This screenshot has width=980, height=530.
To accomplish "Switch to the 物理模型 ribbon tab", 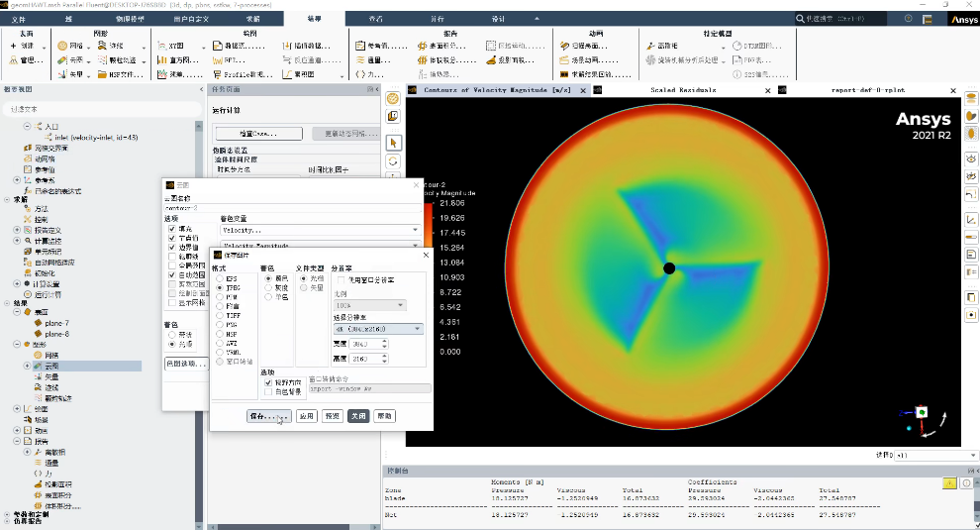I will click(130, 19).
